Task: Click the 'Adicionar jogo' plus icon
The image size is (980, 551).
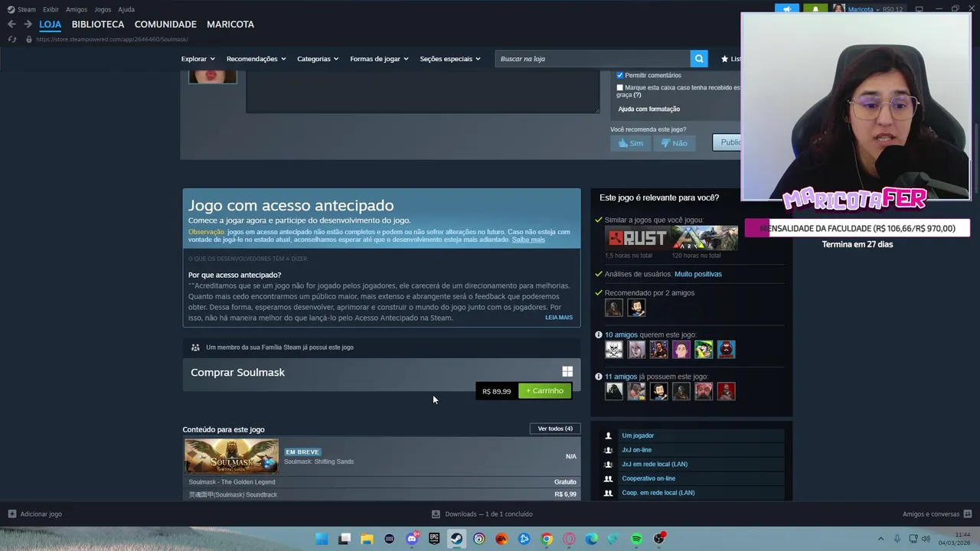Action: 11,514
